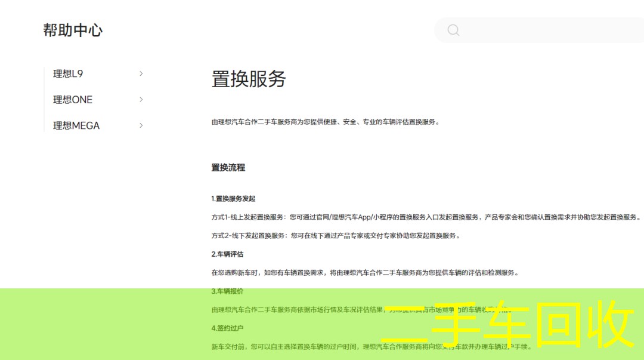This screenshot has width=644, height=360.
Task: Expand the chevron next to 理想ONE
Action: click(x=141, y=100)
